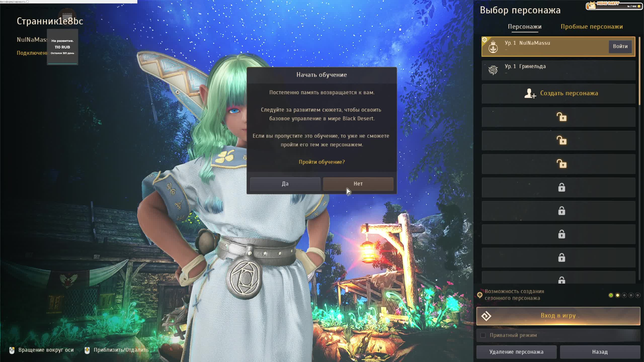Viewport: 644px width, 362px height.
Task: Select the Персонажи tab
Action: coord(525,27)
